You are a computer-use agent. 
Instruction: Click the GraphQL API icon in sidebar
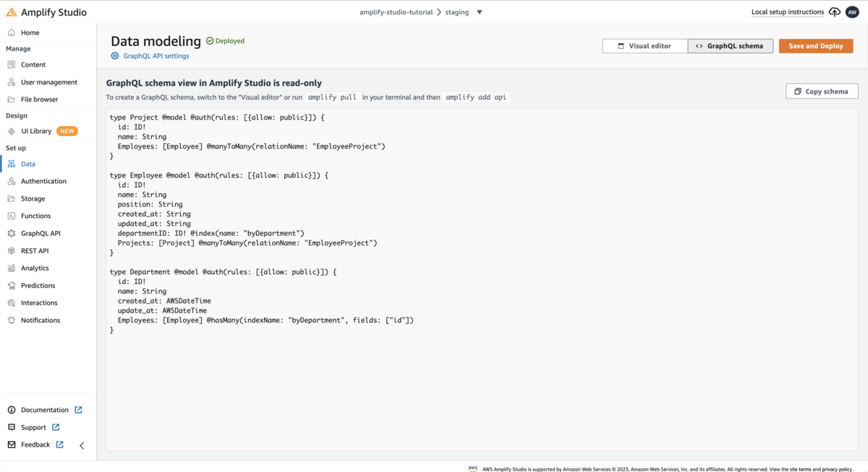[x=12, y=233]
